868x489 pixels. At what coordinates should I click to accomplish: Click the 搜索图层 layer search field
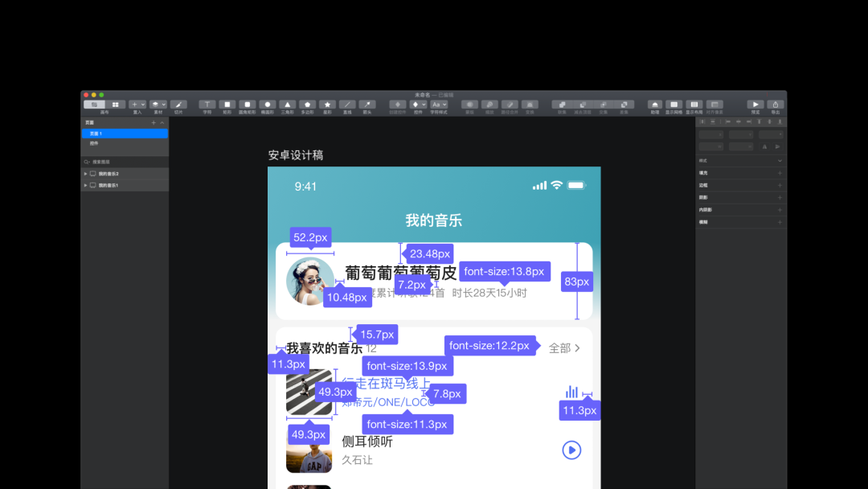click(x=125, y=162)
